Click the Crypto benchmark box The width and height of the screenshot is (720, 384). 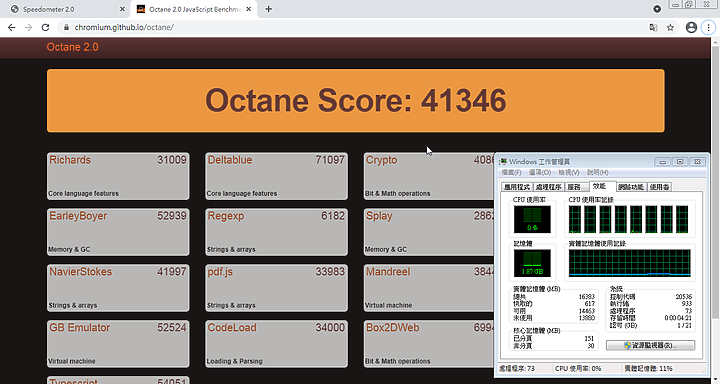point(429,176)
